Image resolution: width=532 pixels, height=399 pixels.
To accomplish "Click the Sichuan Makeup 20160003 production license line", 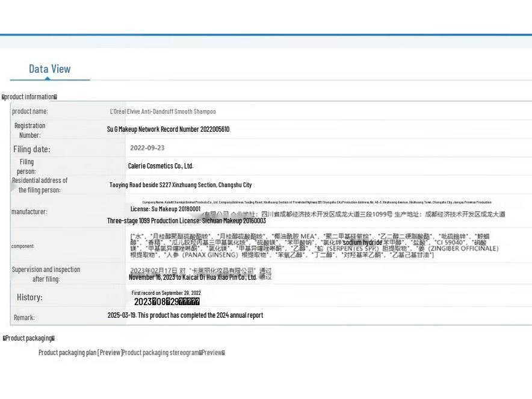I will tap(187, 221).
